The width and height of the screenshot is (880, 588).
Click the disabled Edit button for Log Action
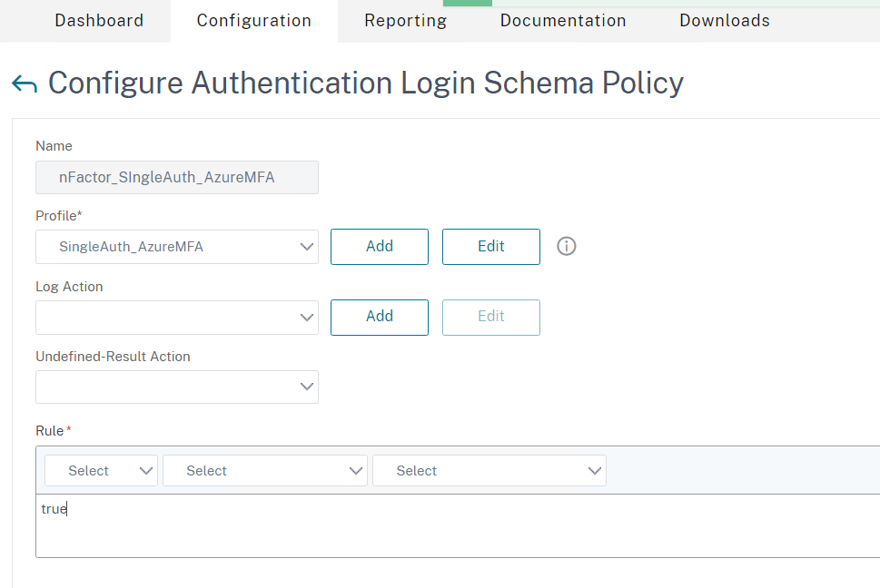pos(491,318)
